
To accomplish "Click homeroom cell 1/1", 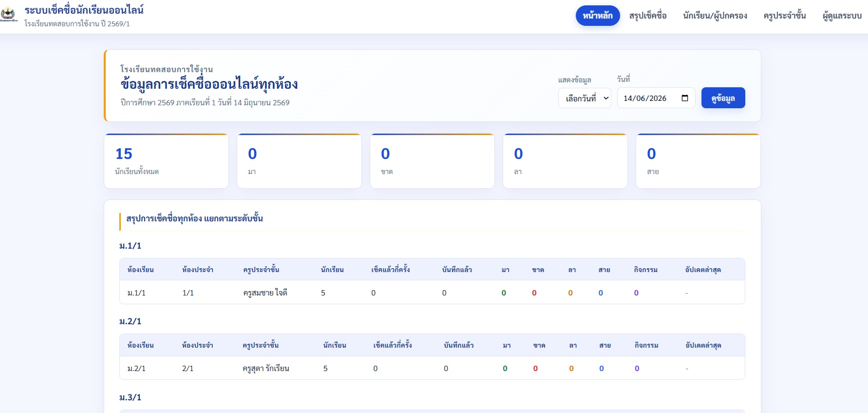I will pyautogui.click(x=188, y=293).
